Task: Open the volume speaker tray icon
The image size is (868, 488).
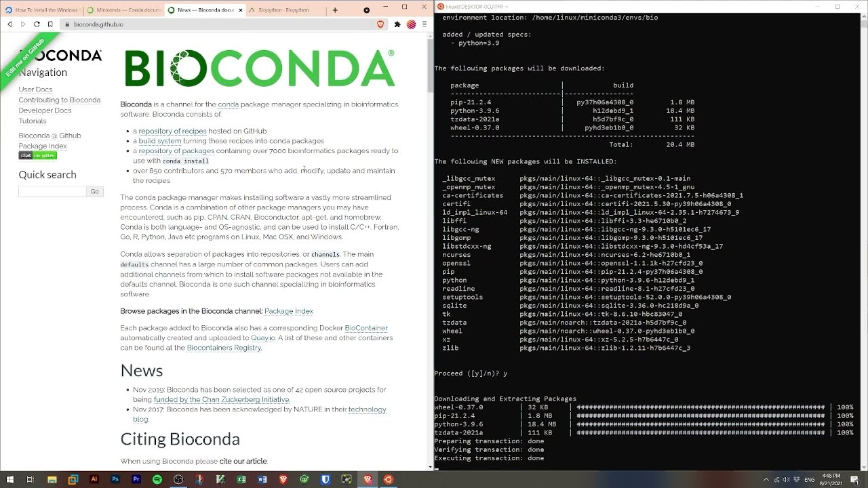Action: click(786, 480)
